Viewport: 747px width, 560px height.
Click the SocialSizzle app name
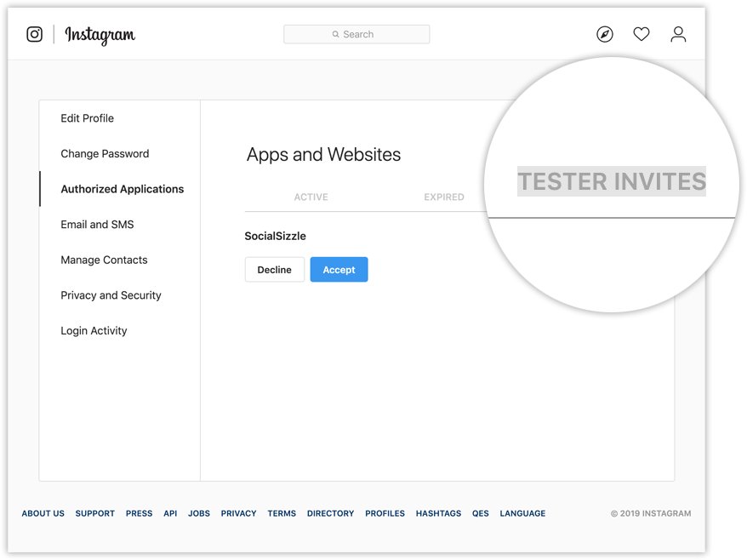tap(276, 236)
